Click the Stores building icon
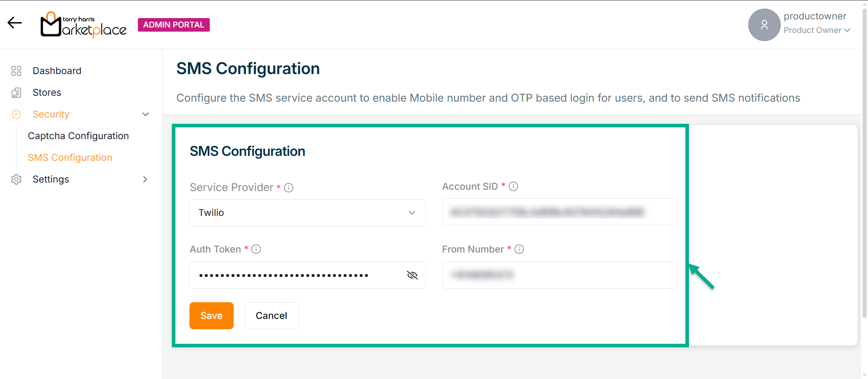Screen dimensions: 868x379 pyautogui.click(x=16, y=93)
